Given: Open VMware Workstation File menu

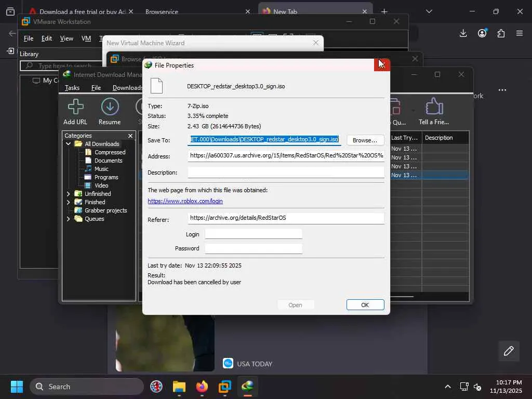Looking at the screenshot, I should (x=29, y=38).
